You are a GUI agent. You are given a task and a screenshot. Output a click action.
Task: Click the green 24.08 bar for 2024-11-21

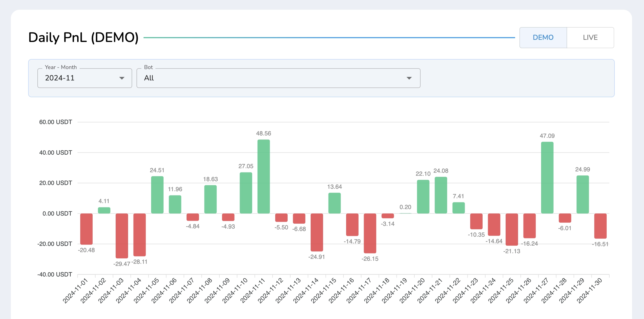tap(441, 195)
